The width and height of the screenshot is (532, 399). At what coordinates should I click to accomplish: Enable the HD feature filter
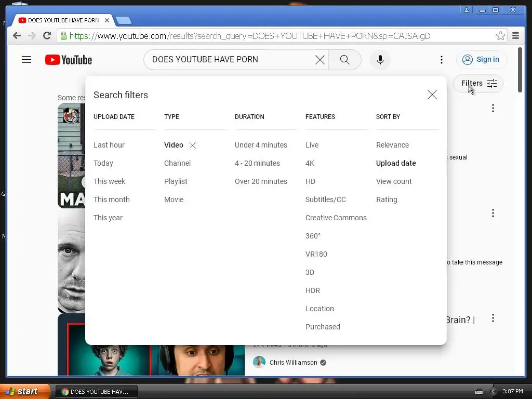310,181
